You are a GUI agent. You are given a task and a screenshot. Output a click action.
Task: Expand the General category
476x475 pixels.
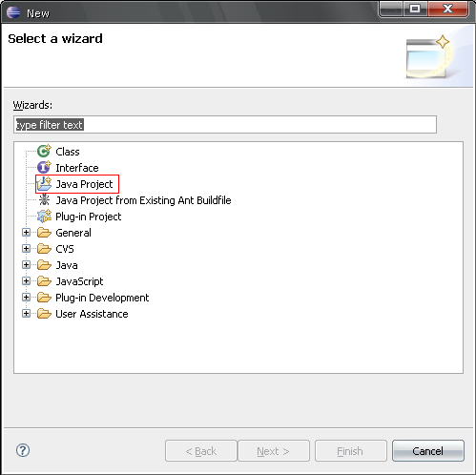[x=26, y=233]
